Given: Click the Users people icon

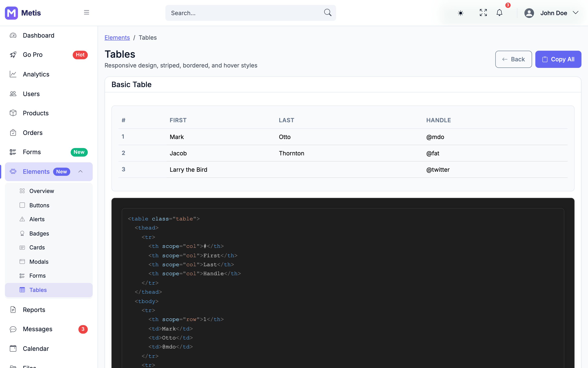Looking at the screenshot, I should [13, 94].
